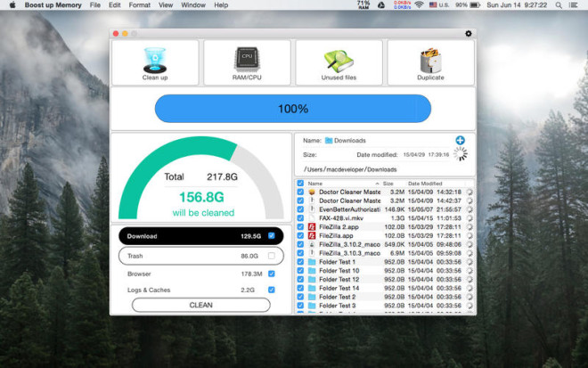Viewport: 588px width, 368px height.
Task: Open Spotlight search in menu bar
Action: pyautogui.click(x=559, y=4)
